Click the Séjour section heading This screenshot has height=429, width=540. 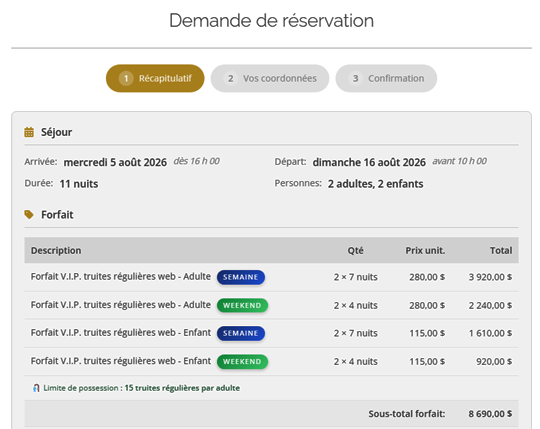click(56, 132)
